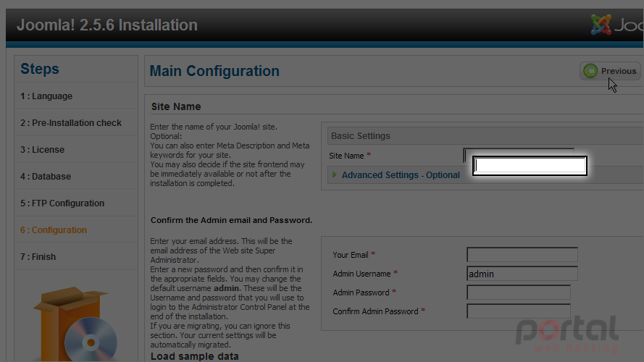
Task: Click the Admin Username label
Action: point(361,274)
